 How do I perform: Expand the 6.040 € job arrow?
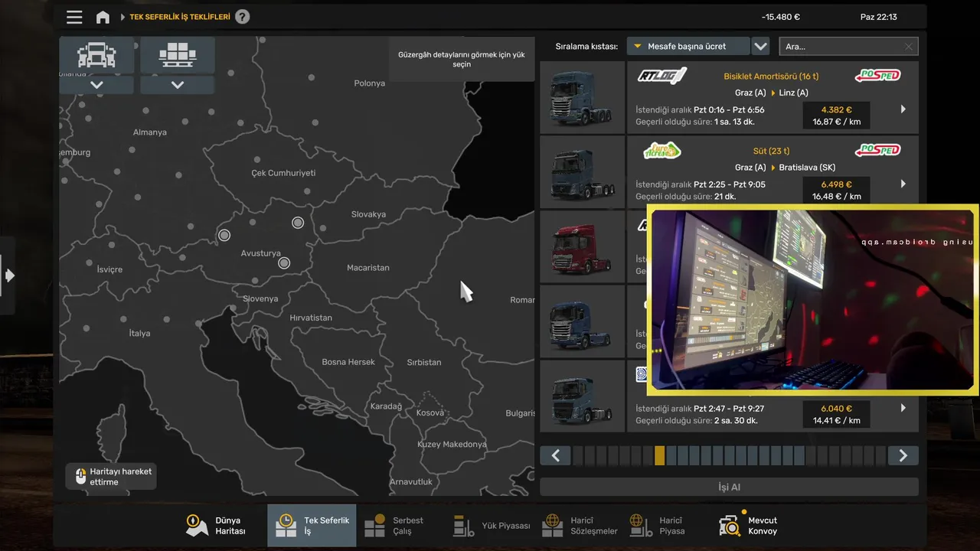click(x=903, y=408)
